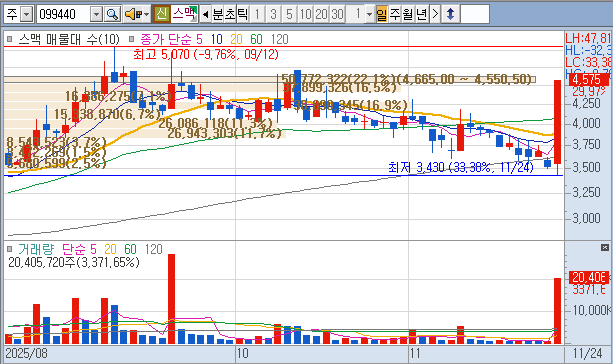Click the green 60 price MA label
Viewport: 613px width, 364px height.
click(256, 39)
